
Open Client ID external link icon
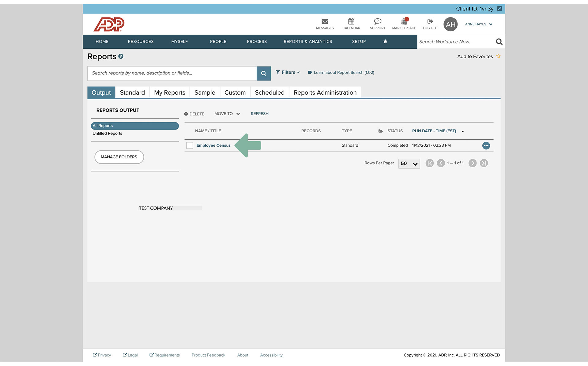(x=499, y=9)
